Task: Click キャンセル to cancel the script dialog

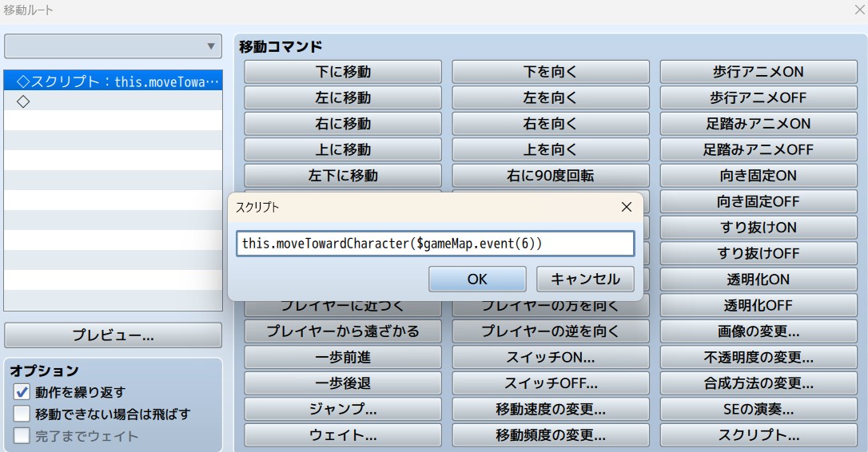Action: 585,279
